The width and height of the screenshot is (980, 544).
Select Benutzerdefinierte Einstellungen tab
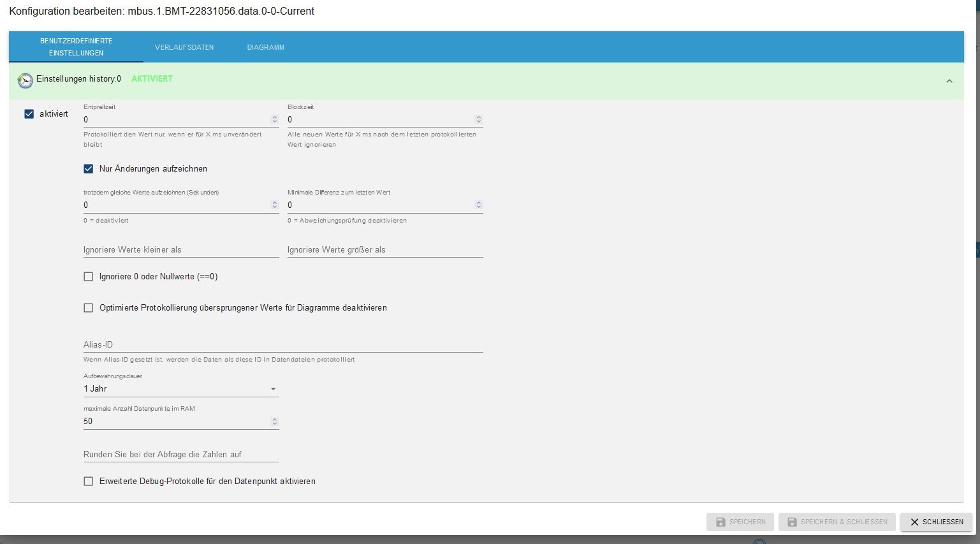tap(76, 47)
